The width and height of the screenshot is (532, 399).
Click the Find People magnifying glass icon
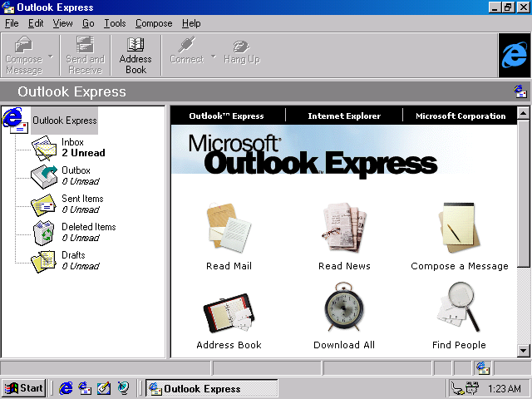(460, 307)
